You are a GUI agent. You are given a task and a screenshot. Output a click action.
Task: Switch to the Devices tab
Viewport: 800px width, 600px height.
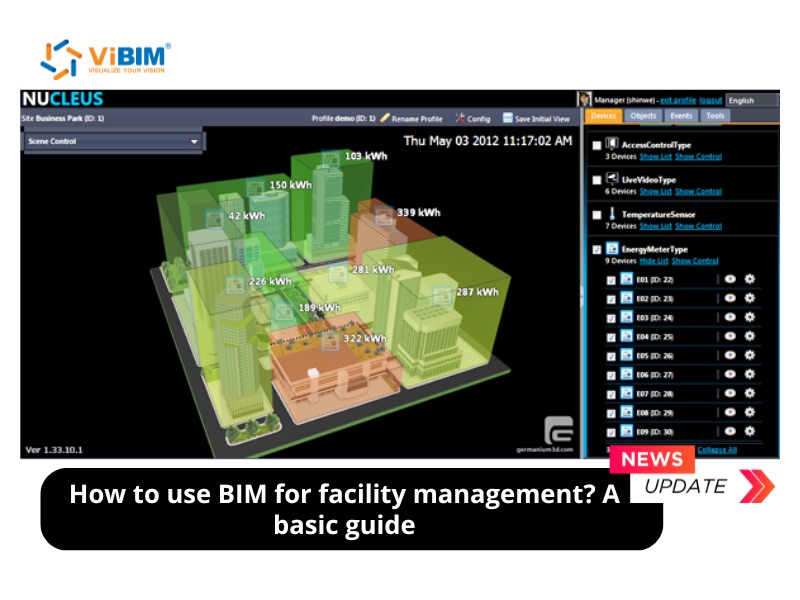pyautogui.click(x=604, y=116)
